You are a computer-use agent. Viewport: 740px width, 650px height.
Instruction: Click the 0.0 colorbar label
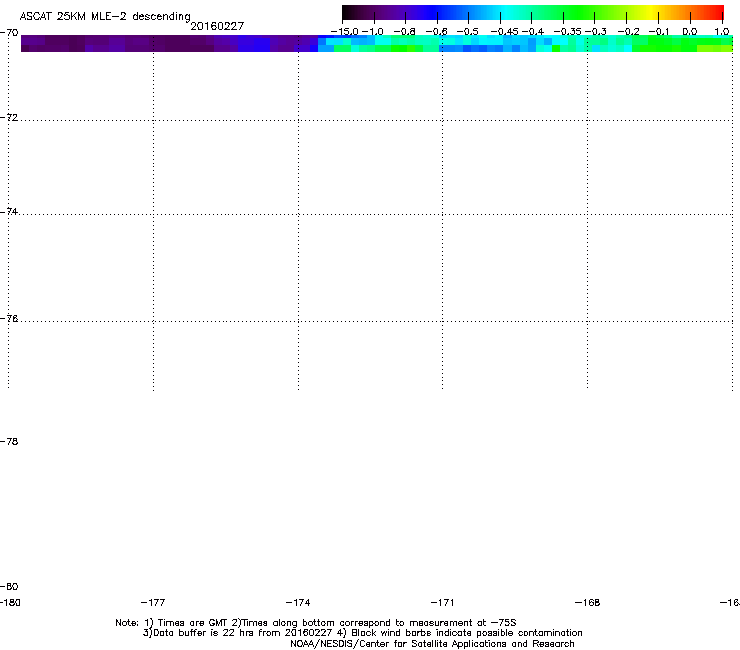point(690,32)
